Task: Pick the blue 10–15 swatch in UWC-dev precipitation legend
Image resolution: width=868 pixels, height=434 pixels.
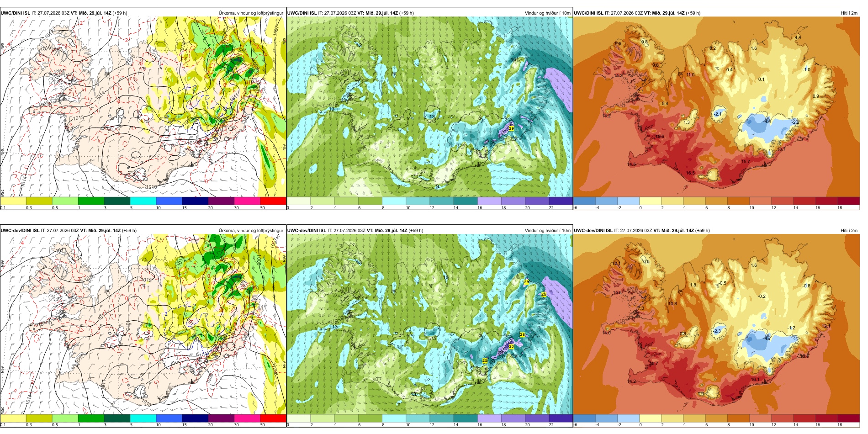Action: (x=169, y=418)
